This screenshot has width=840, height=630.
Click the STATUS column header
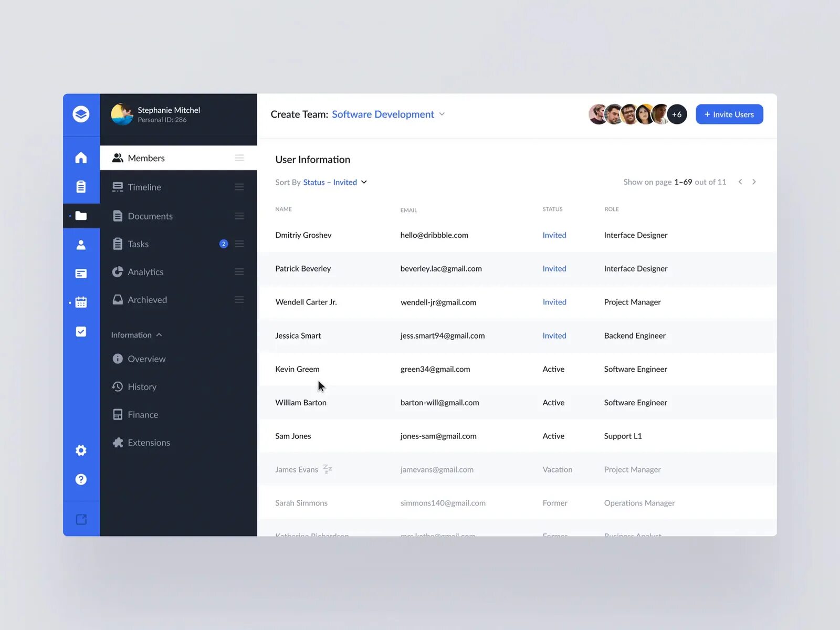tap(552, 209)
